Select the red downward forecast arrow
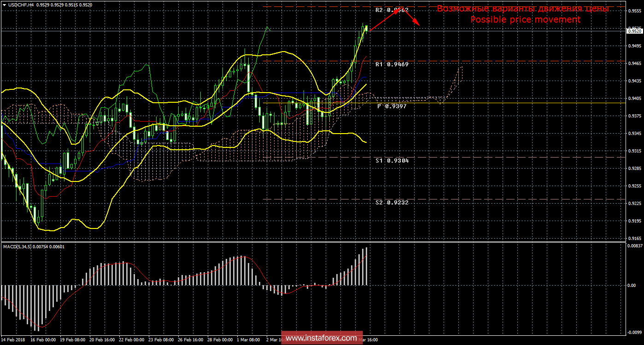 point(411,18)
